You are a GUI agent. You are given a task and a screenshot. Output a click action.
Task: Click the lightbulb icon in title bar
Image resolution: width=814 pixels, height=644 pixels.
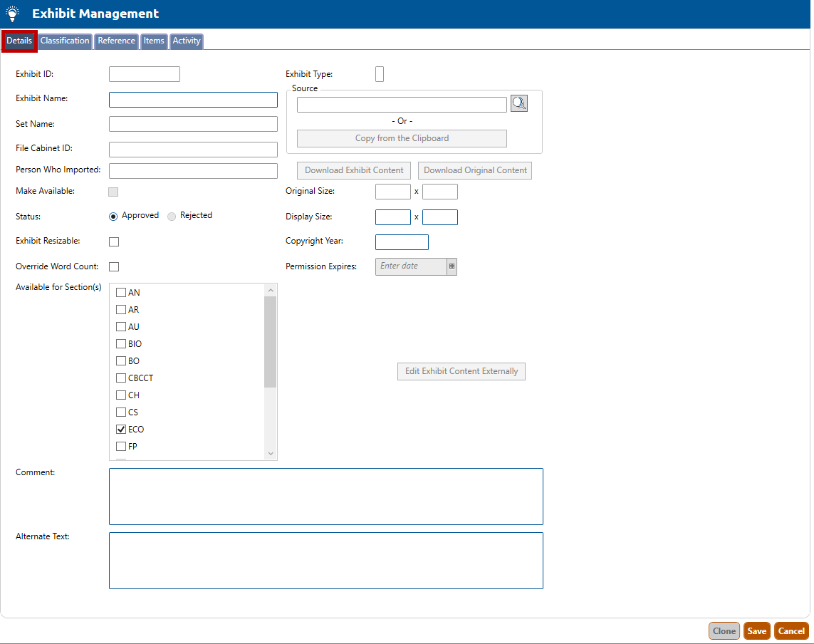13,14
